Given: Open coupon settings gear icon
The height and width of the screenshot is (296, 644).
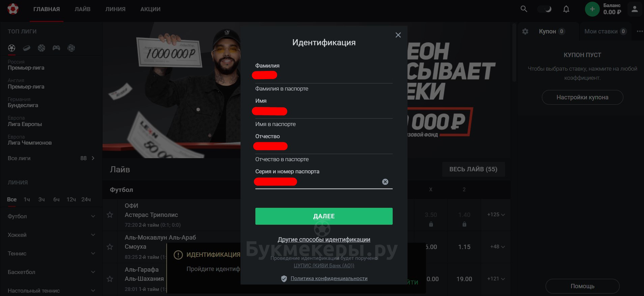Looking at the screenshot, I should pos(525,31).
